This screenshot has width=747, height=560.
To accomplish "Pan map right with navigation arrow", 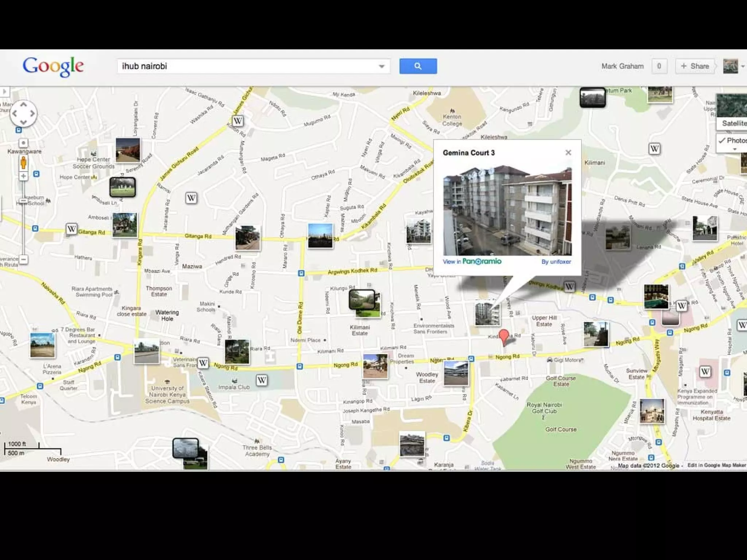I will 32,113.
